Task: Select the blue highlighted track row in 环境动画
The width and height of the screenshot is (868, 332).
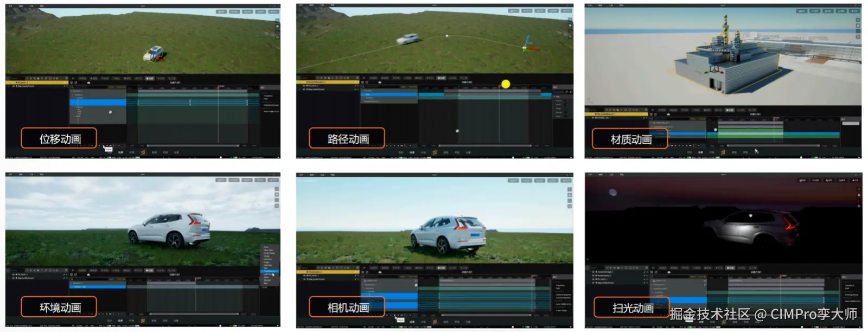Action: (98, 286)
